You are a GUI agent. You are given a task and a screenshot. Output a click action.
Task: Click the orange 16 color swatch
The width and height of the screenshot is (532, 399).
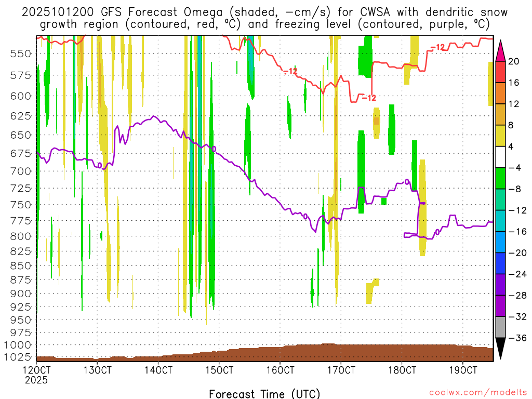pyautogui.click(x=500, y=93)
